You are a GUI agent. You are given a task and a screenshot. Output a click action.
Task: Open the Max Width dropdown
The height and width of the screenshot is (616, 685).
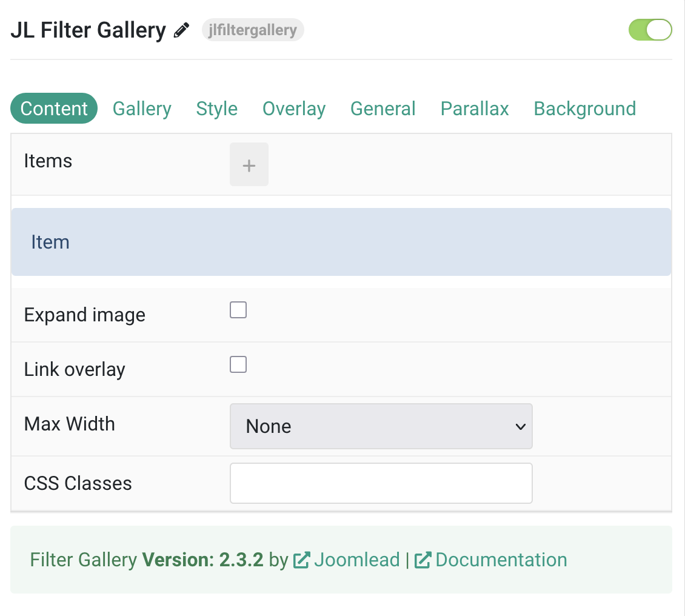381,426
